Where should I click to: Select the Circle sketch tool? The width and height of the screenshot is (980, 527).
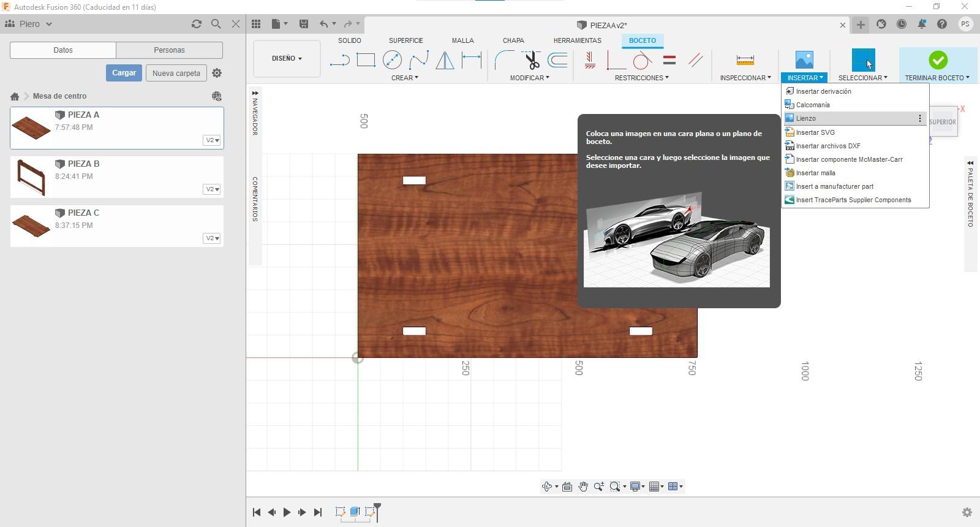392,60
